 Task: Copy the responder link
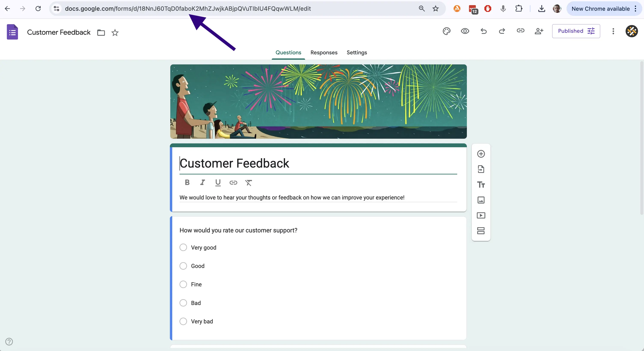[521, 31]
